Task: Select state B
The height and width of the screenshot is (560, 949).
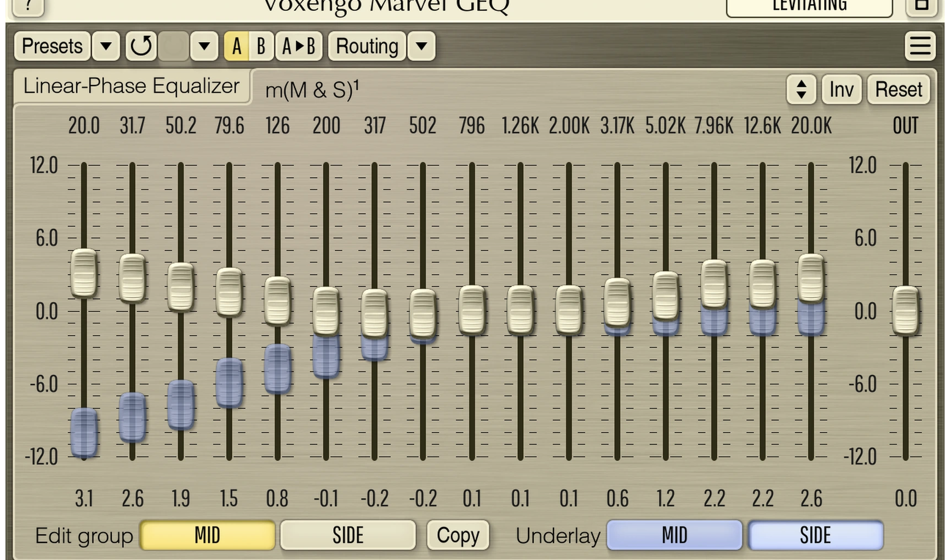Action: 261,46
